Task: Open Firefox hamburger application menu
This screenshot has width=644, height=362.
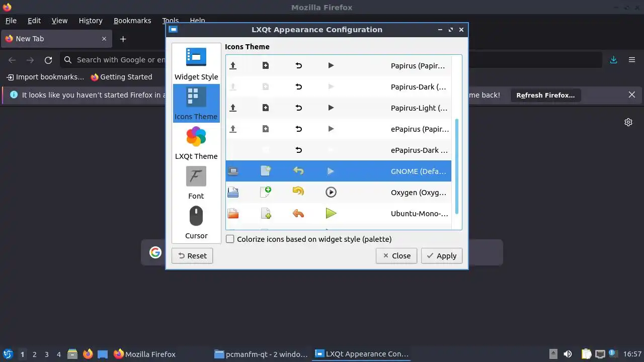Action: click(x=632, y=60)
